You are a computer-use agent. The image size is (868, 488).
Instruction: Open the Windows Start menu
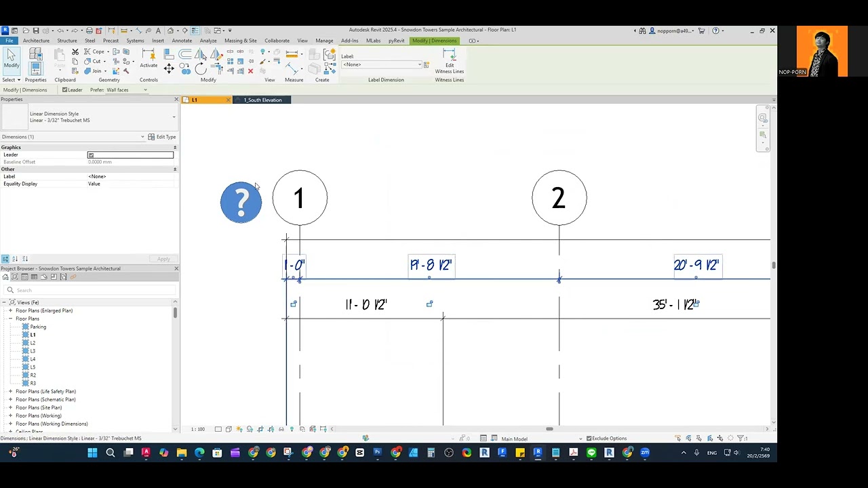92,453
